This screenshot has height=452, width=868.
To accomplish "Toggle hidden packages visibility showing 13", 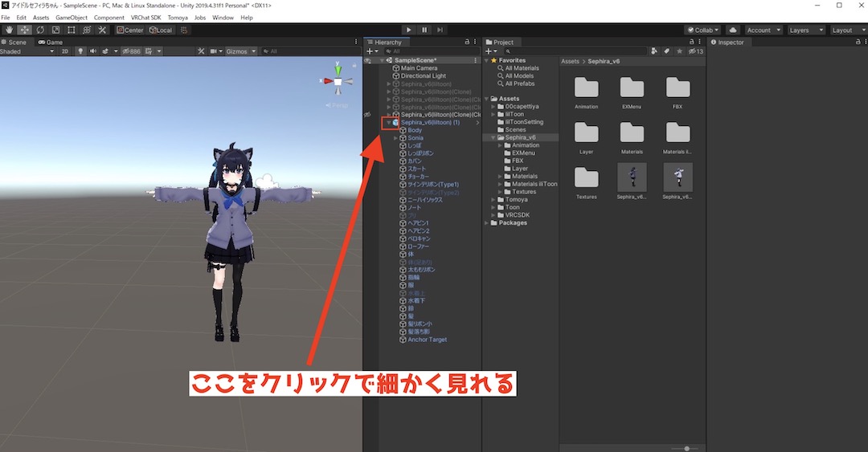I will (x=696, y=51).
